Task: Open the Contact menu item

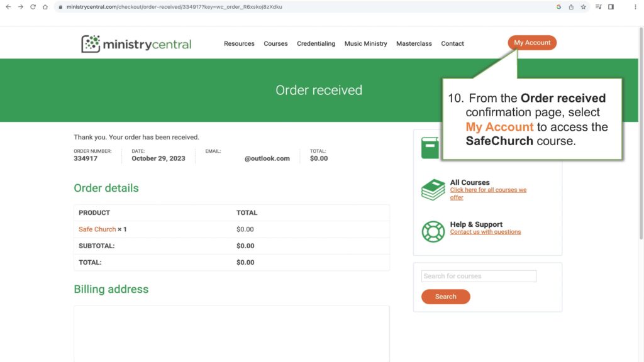Action: click(x=452, y=43)
